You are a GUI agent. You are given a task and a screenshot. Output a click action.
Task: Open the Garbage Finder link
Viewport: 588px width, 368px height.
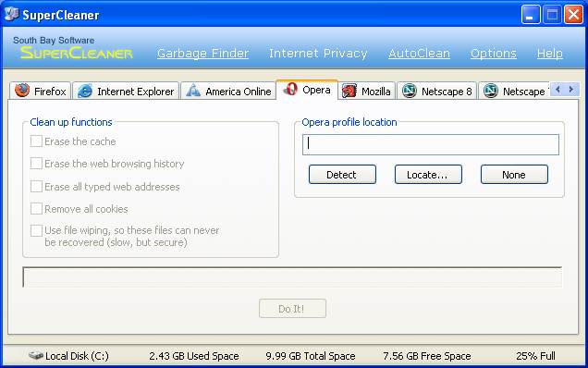tap(202, 54)
